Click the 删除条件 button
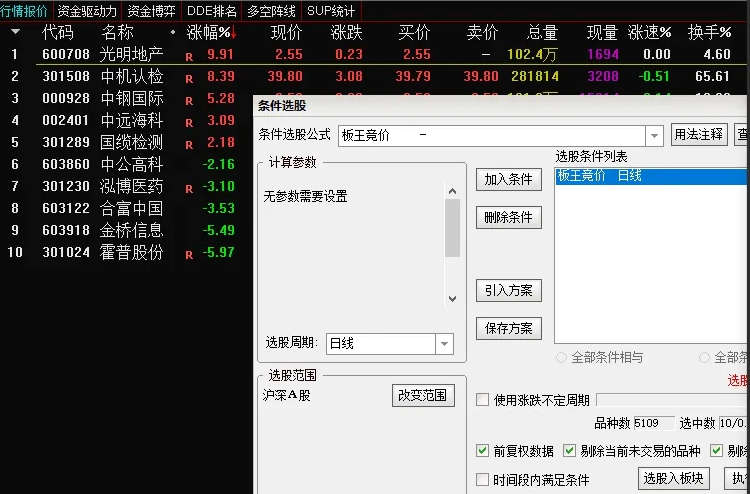This screenshot has height=494, width=750. 508,218
